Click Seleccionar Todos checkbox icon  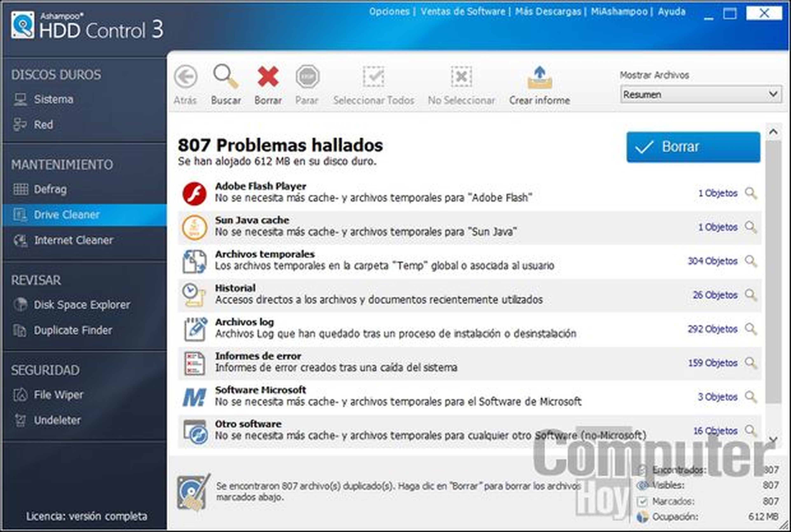[x=373, y=77]
